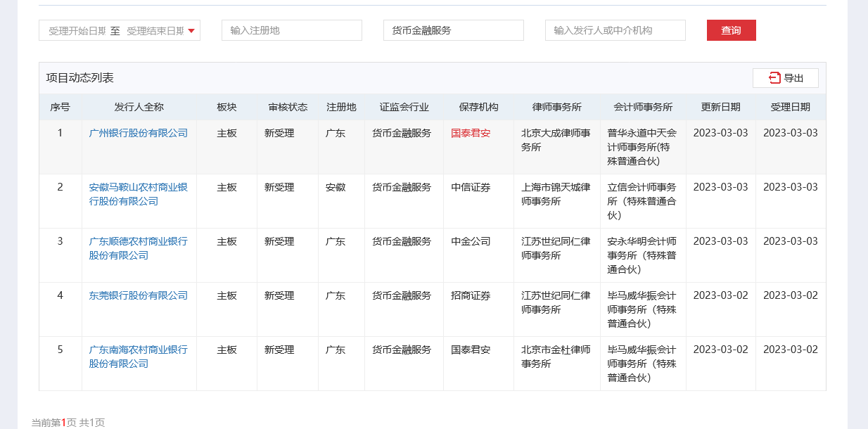Image resolution: width=868 pixels, height=429 pixels.
Task: Select 毕马威华振会计师事务所 cell in row 5
Action: tap(642, 364)
